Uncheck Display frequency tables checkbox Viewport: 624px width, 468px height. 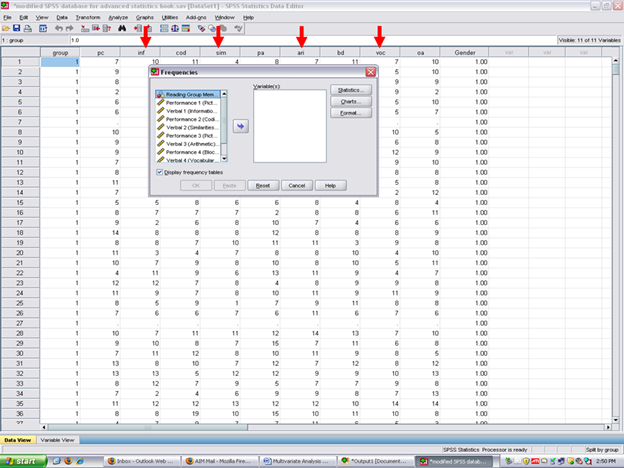pos(160,171)
